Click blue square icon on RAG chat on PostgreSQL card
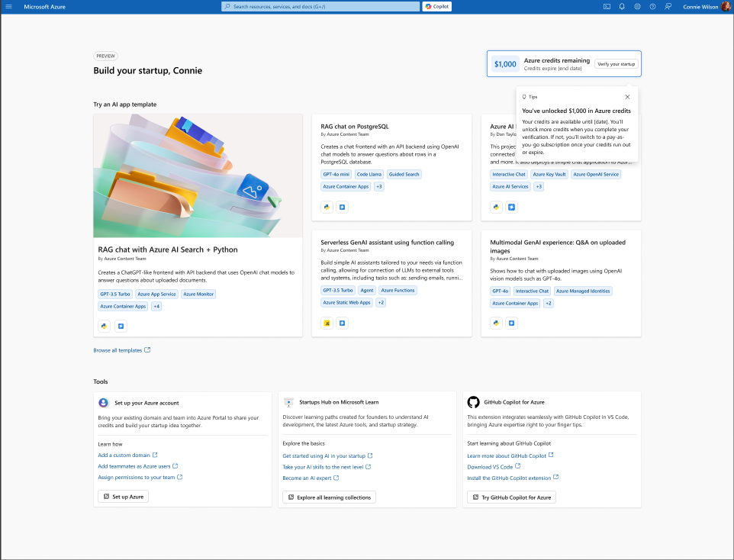Image resolution: width=734 pixels, height=560 pixels. coord(342,207)
